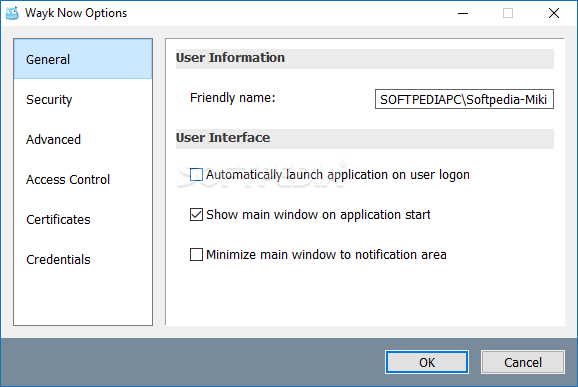
Task: Confirm changes with the OK button
Action: 427,362
